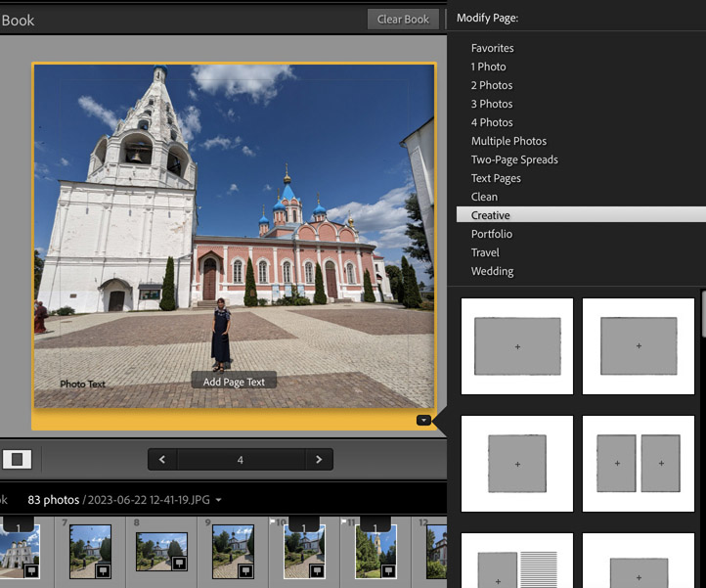
Task: Choose wide single-photo creative layout template
Action: tap(517, 346)
